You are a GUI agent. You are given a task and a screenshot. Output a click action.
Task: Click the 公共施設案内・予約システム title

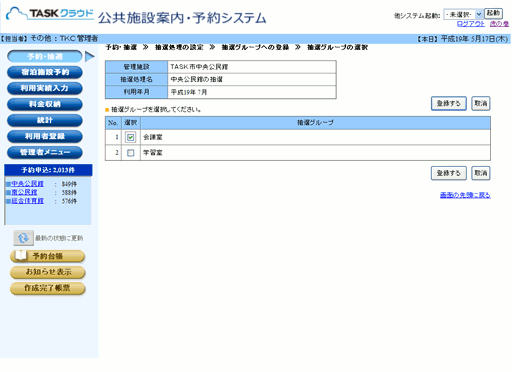point(182,18)
